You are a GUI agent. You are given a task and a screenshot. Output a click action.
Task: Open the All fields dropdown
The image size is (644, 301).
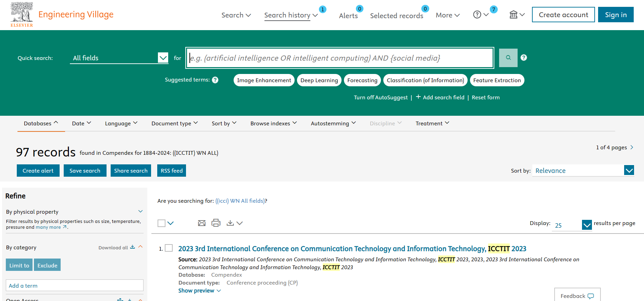[119, 58]
